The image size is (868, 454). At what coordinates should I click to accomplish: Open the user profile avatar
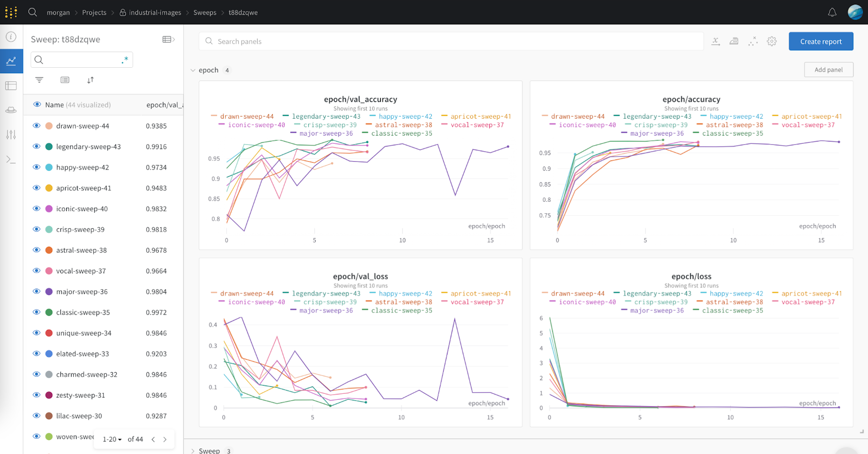click(855, 12)
